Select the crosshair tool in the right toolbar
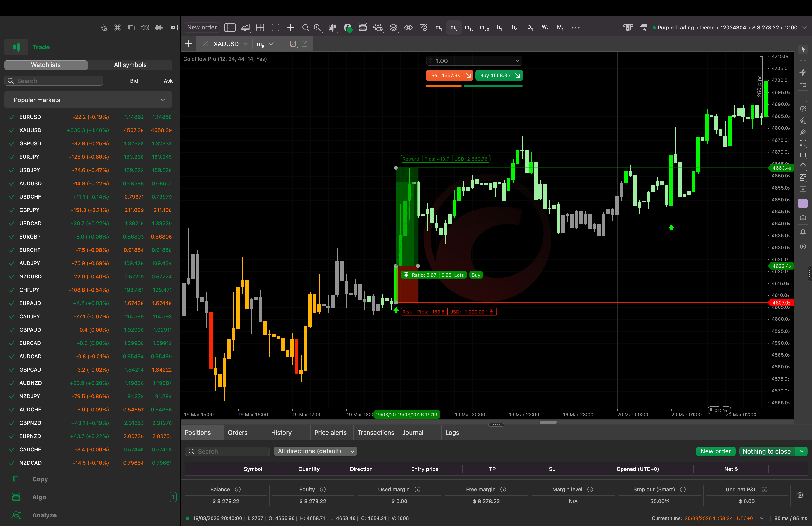Image resolution: width=812 pixels, height=526 pixels. (x=803, y=61)
